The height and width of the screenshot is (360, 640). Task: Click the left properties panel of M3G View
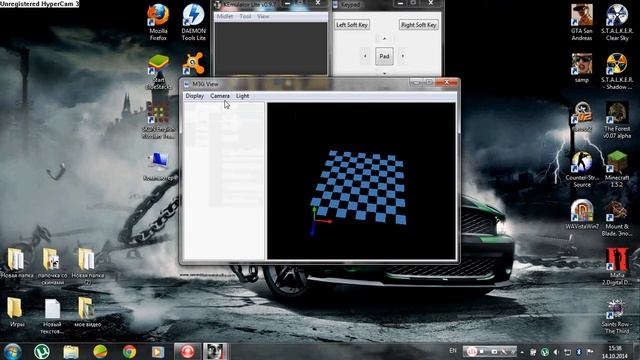(224, 181)
